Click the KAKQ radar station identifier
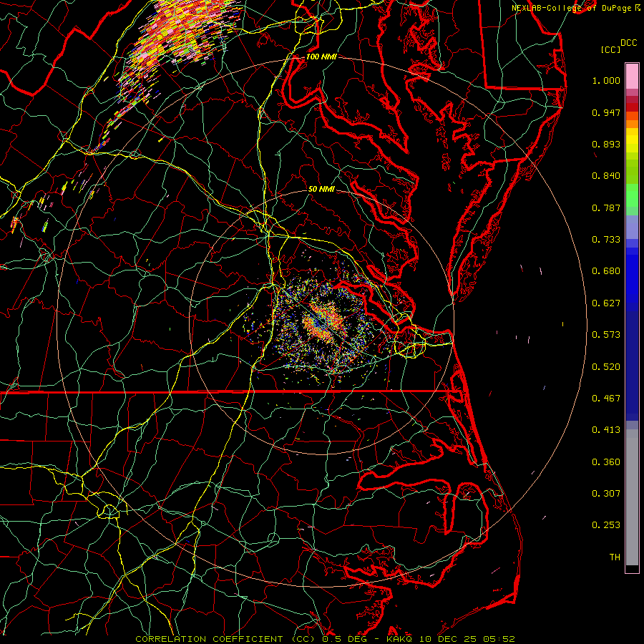This screenshot has height=644, width=644. pos(401,639)
